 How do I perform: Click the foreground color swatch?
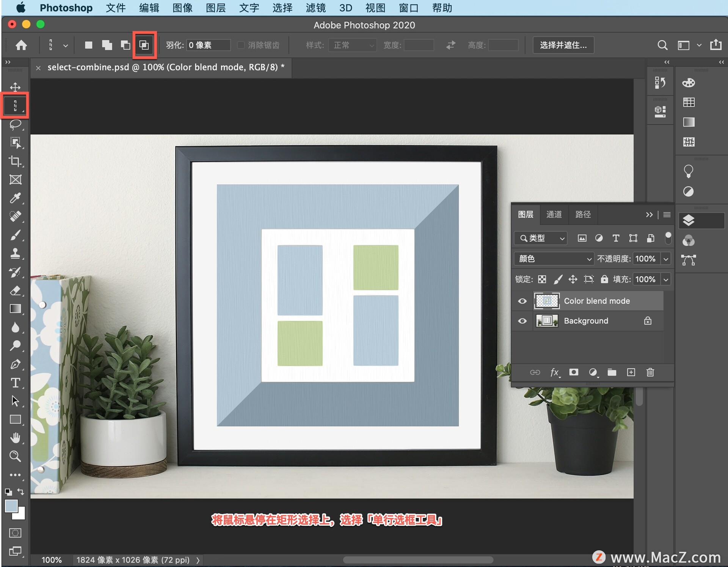11,506
